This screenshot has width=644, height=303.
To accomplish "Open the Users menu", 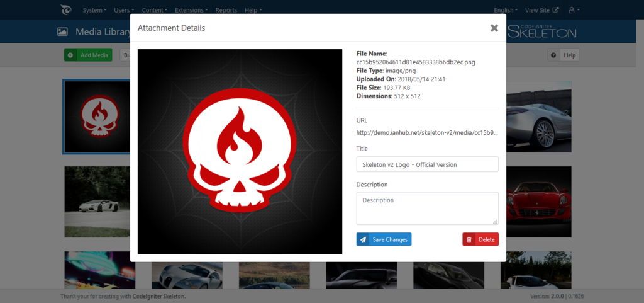I will [124, 10].
